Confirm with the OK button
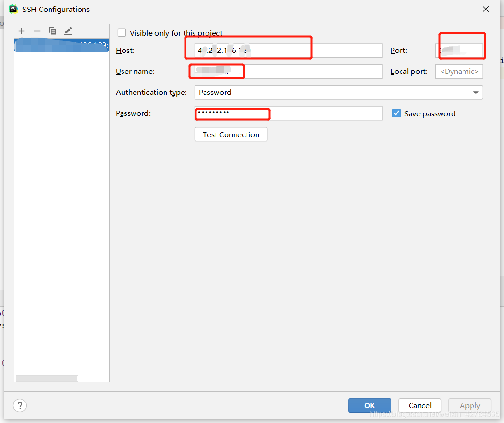Screen dimensions: 504x423 click(x=370, y=405)
